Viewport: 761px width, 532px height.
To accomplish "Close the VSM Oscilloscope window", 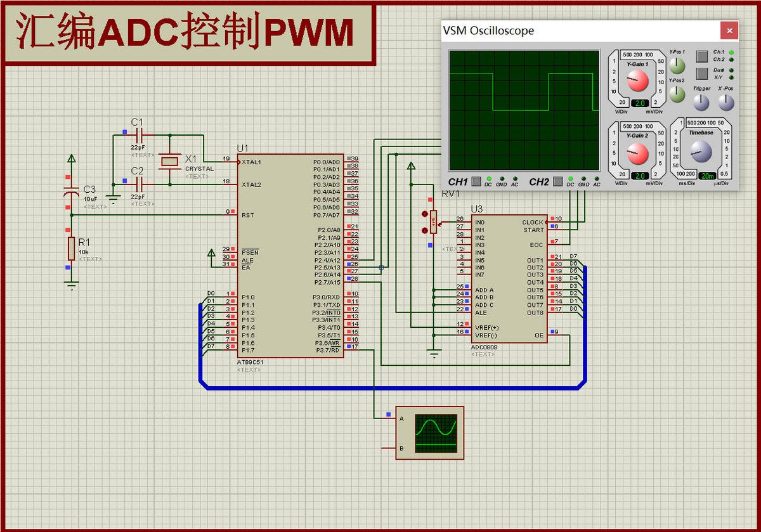I will pyautogui.click(x=729, y=30).
